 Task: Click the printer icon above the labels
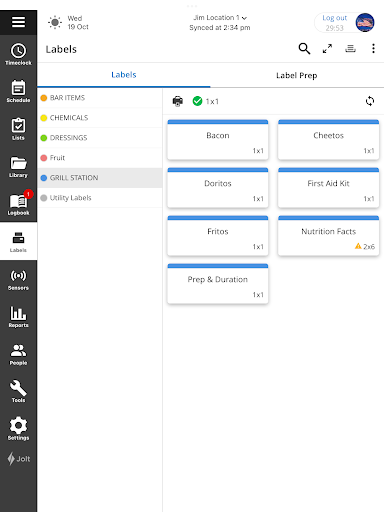(178, 101)
